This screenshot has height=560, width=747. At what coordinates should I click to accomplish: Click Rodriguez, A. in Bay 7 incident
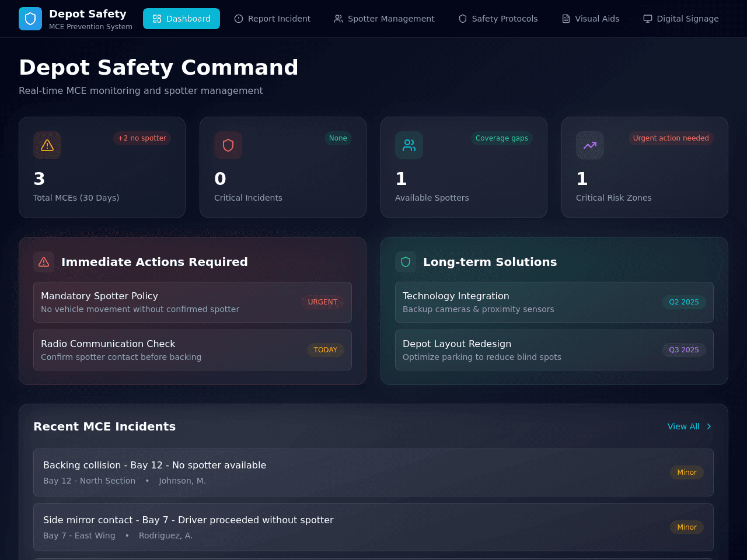pos(166,535)
